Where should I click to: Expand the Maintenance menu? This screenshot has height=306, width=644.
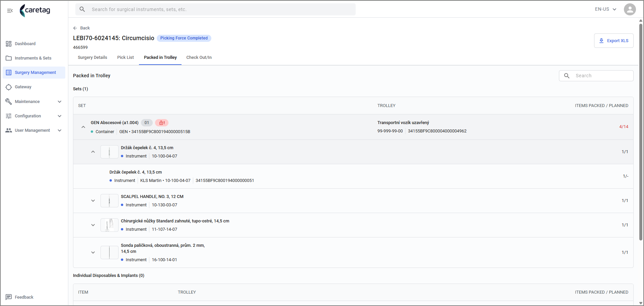coord(34,102)
